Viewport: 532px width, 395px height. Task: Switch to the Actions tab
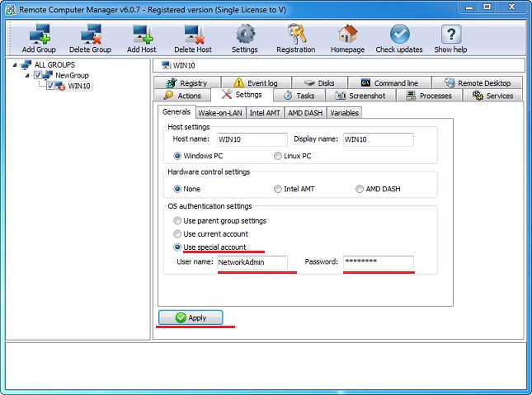coord(182,96)
